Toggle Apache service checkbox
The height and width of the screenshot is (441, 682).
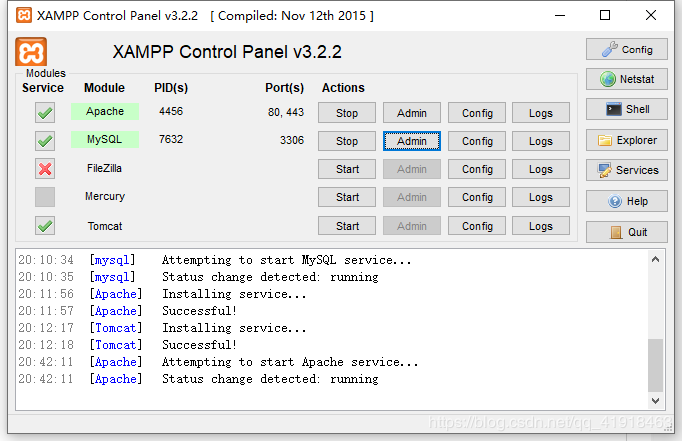45,113
